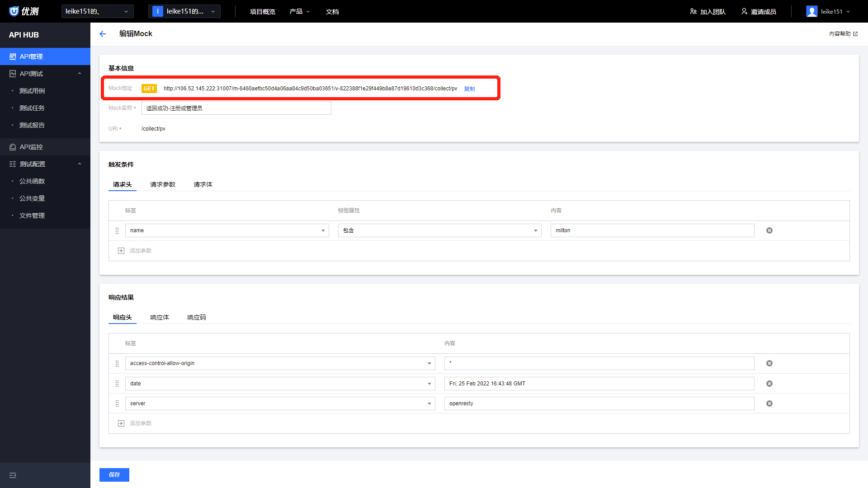This screenshot has height=488, width=868.
Task: Open the leike151 account dropdown arrow
Action: pyautogui.click(x=848, y=11)
